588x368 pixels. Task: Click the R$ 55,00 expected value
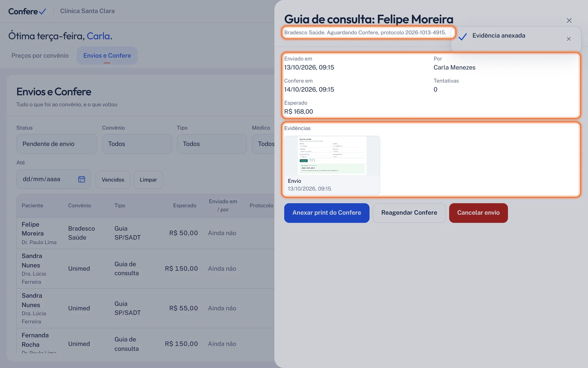click(x=183, y=308)
